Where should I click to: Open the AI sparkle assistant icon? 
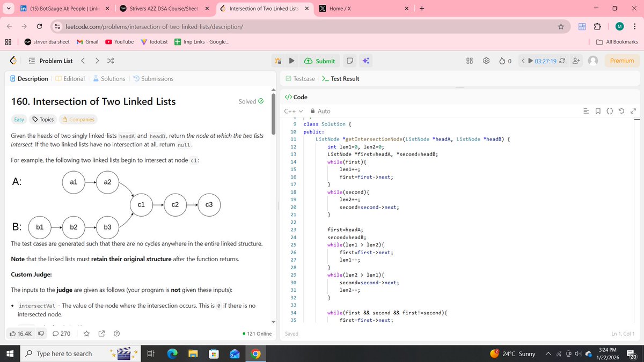coord(366,61)
